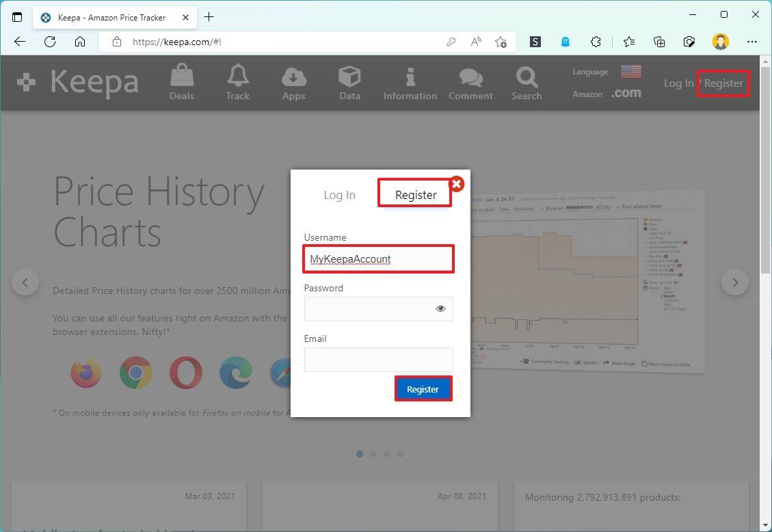Open Apps via the cloud download icon
772x532 pixels.
293,75
